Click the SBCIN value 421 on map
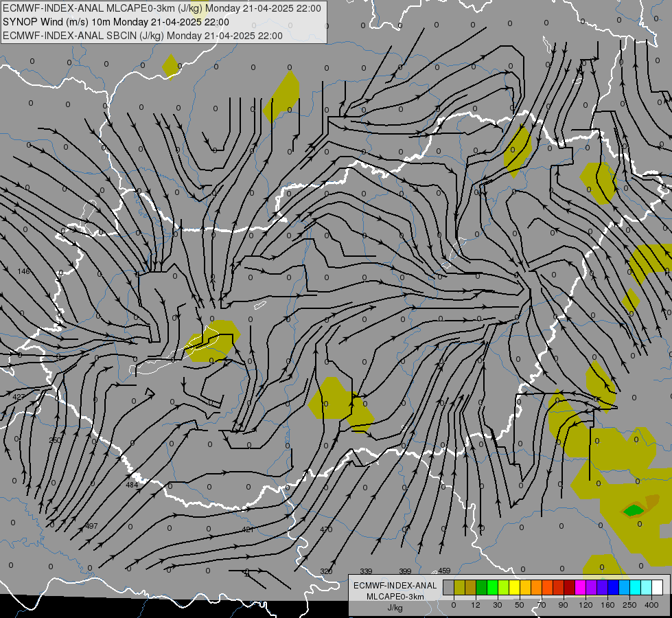The width and height of the screenshot is (672, 618). coord(248,529)
